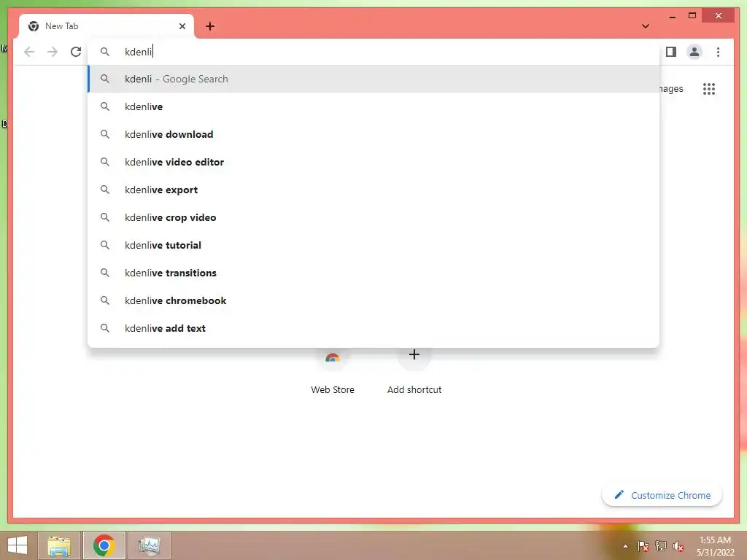Minimize the Chrome window
The image size is (747, 560).
coord(672,16)
